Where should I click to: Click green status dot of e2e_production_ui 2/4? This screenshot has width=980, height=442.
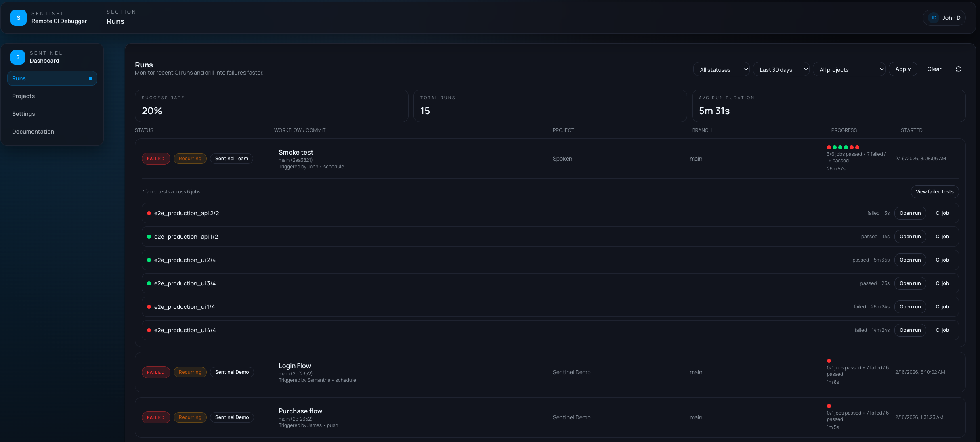click(149, 260)
